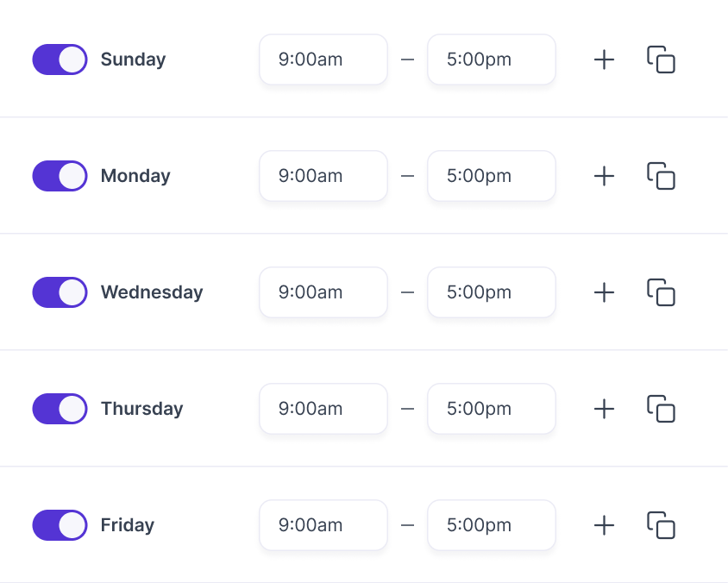Add a time slot for Sunday
728x583 pixels.
[x=604, y=60]
